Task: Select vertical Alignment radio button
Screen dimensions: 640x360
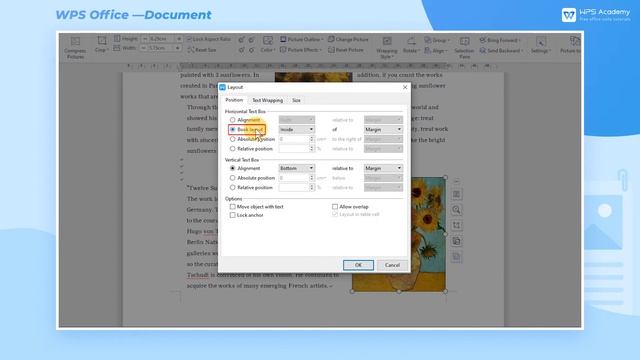Action: click(x=233, y=168)
